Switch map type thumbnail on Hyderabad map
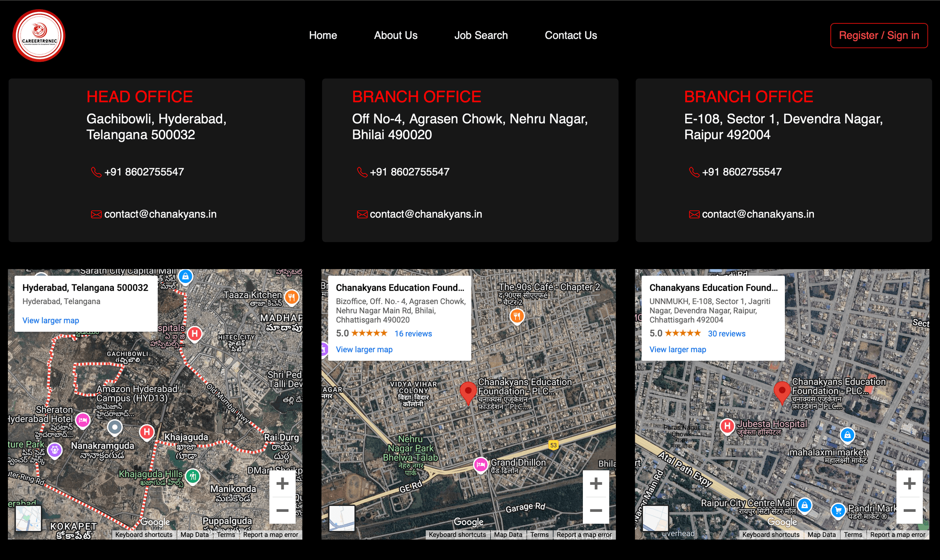940x560 pixels. click(x=28, y=518)
